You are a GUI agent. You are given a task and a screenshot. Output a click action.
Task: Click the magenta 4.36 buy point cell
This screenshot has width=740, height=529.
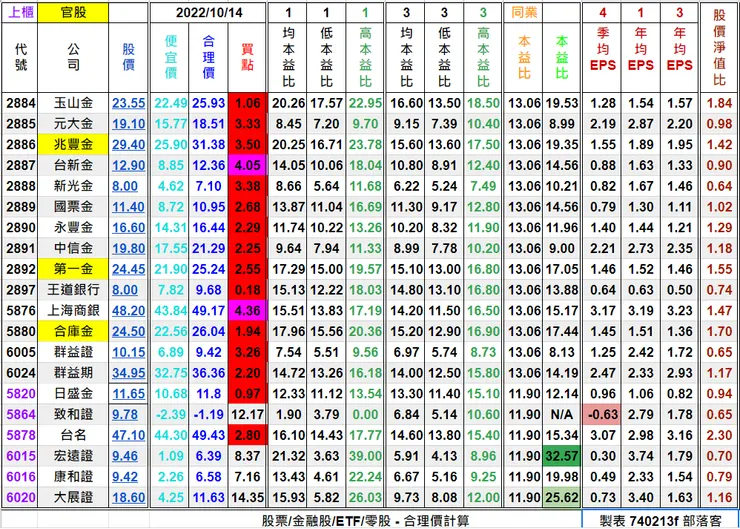point(247,311)
